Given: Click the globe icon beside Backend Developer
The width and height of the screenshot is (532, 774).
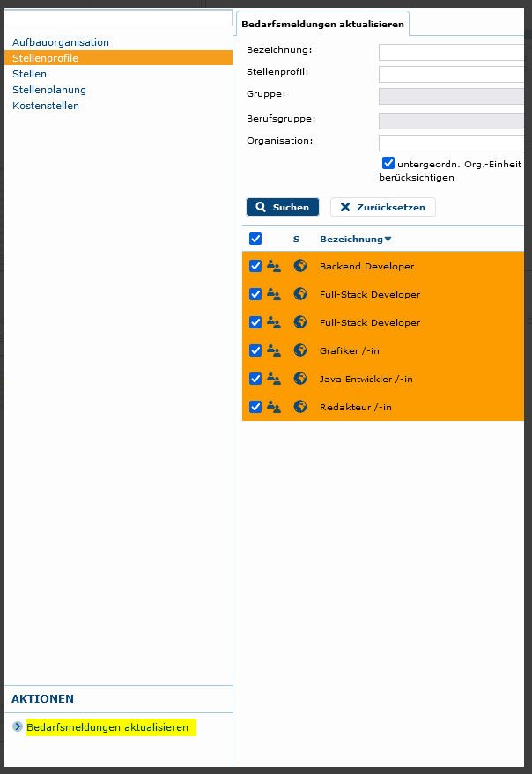Looking at the screenshot, I should click(x=299, y=266).
